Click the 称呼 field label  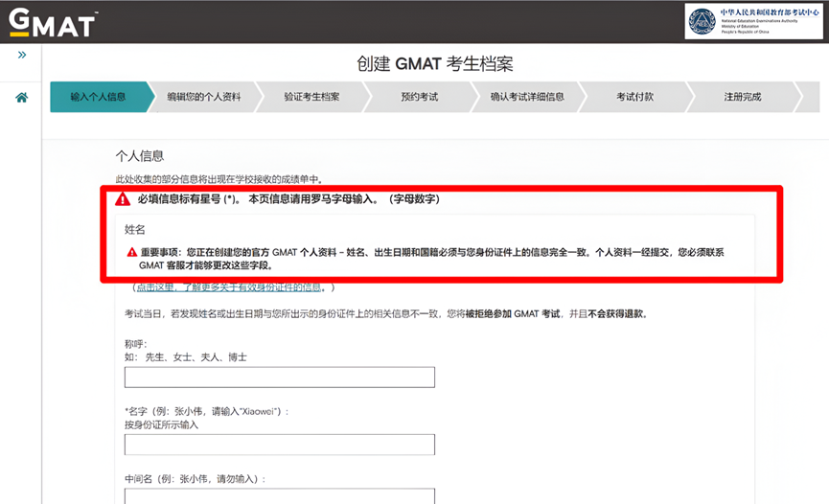pos(136,344)
